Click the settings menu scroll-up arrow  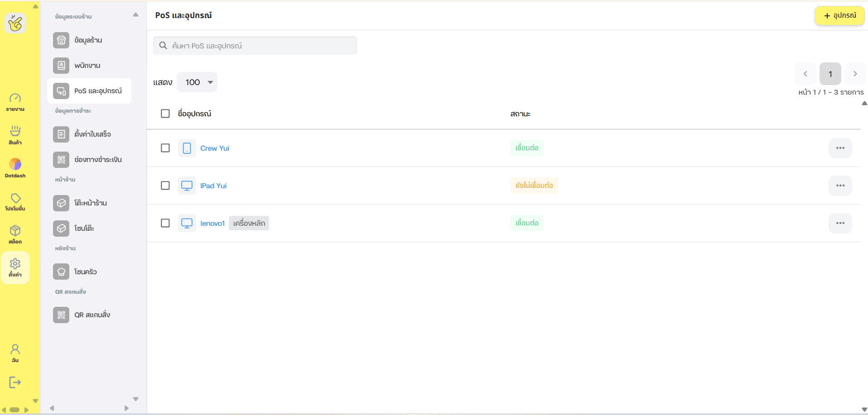(135, 15)
